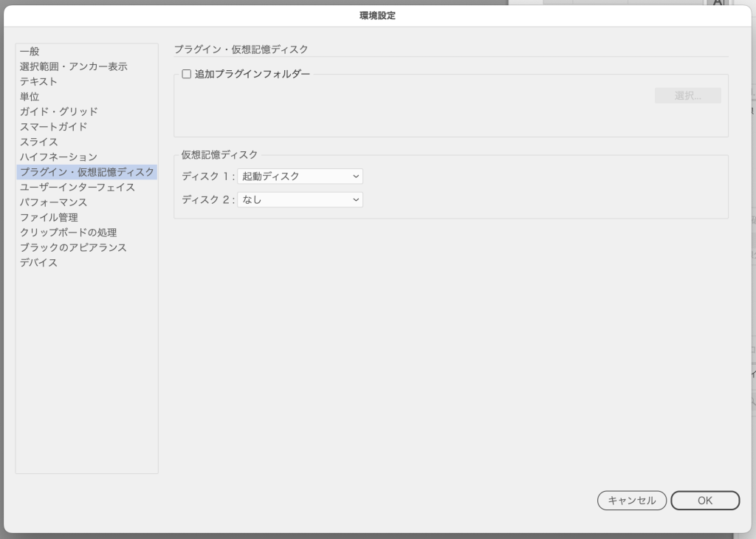Open ユーザーインターフェイス settings
Screen dimensions: 756x539
pos(78,188)
